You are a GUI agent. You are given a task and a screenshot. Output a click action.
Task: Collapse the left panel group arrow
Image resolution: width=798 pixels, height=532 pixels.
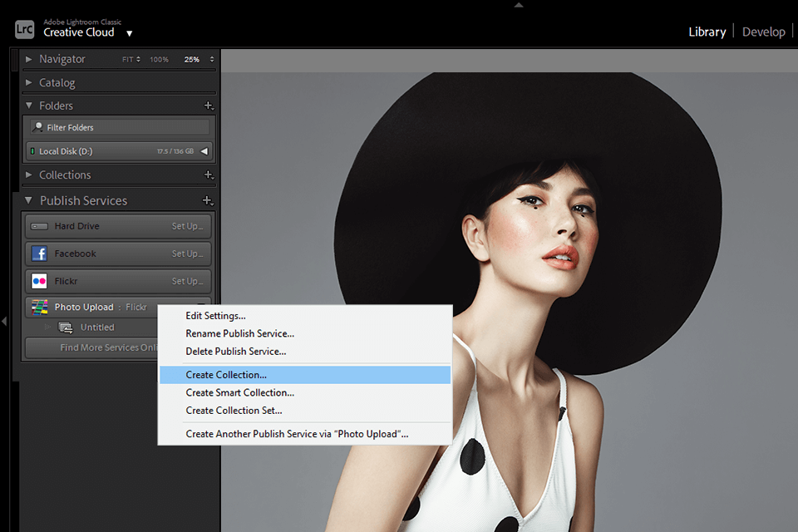coord(4,321)
